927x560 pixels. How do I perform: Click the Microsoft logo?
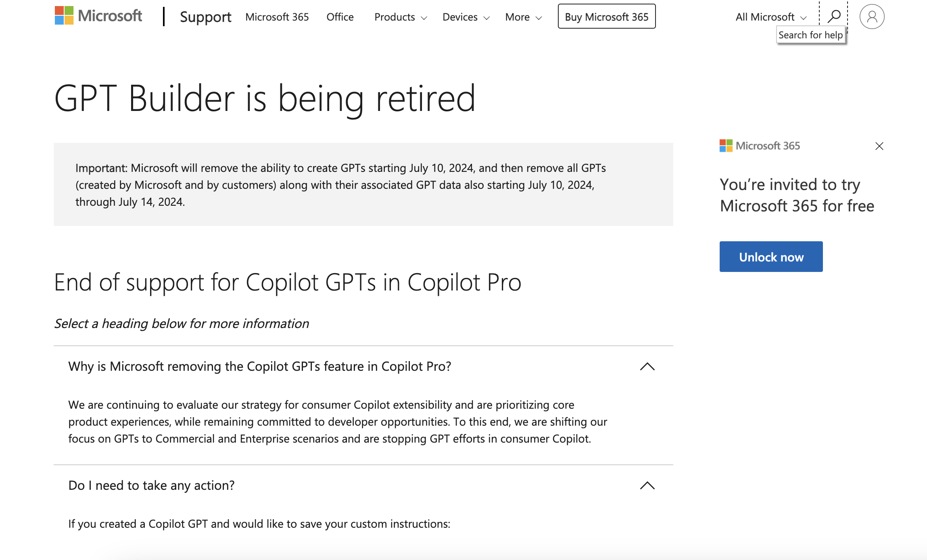pyautogui.click(x=98, y=16)
